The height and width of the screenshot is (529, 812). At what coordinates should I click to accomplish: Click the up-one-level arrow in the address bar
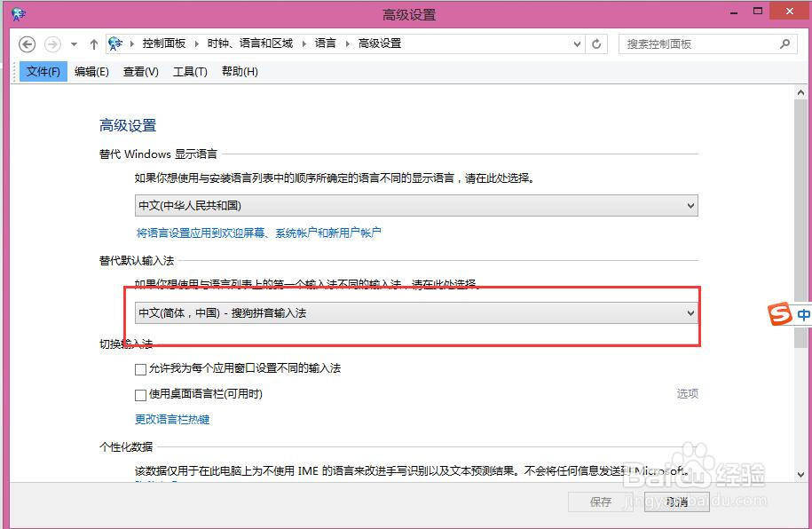[x=93, y=43]
